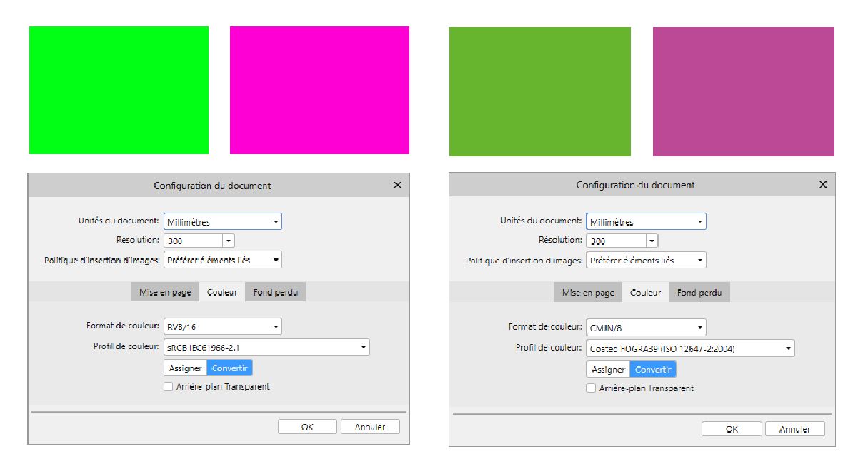Image resolution: width=868 pixels, height=474 pixels.
Task: Open sRGB IEC61966-2.1 profile dropdown
Action: pos(266,347)
